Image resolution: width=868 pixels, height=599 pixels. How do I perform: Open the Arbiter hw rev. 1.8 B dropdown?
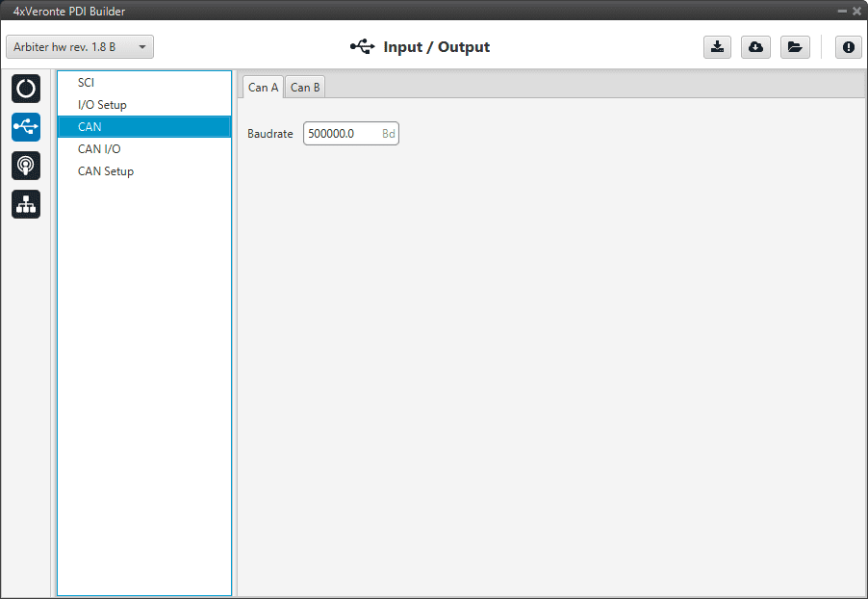coord(80,47)
